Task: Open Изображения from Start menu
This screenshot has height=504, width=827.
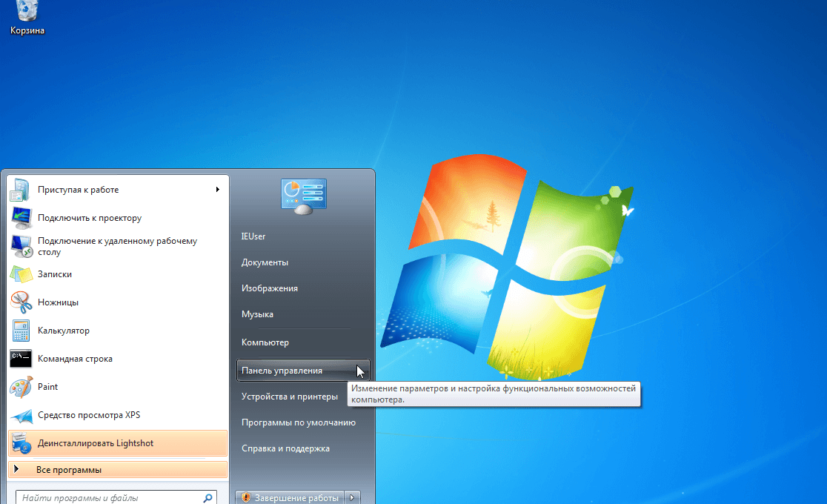Action: pyautogui.click(x=270, y=288)
